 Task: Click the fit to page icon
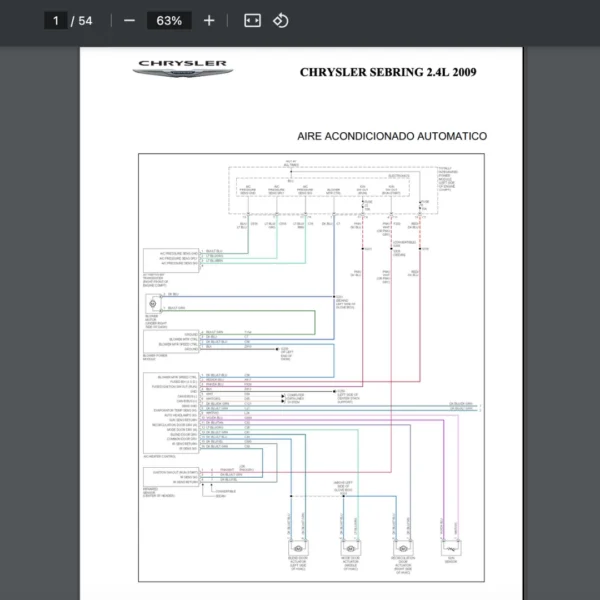pyautogui.click(x=252, y=20)
